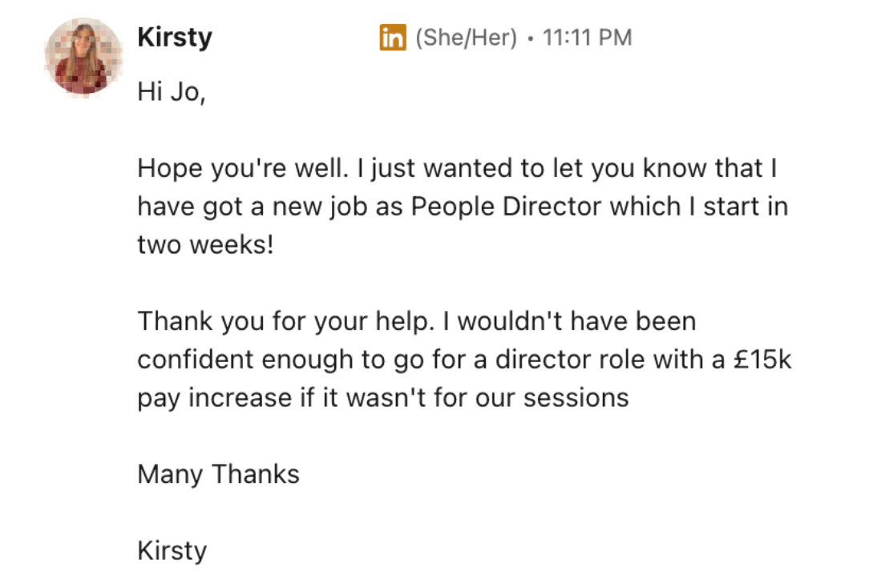The image size is (885, 588).
Task: Click the (She/Her) pronoun label
Action: pos(466,38)
